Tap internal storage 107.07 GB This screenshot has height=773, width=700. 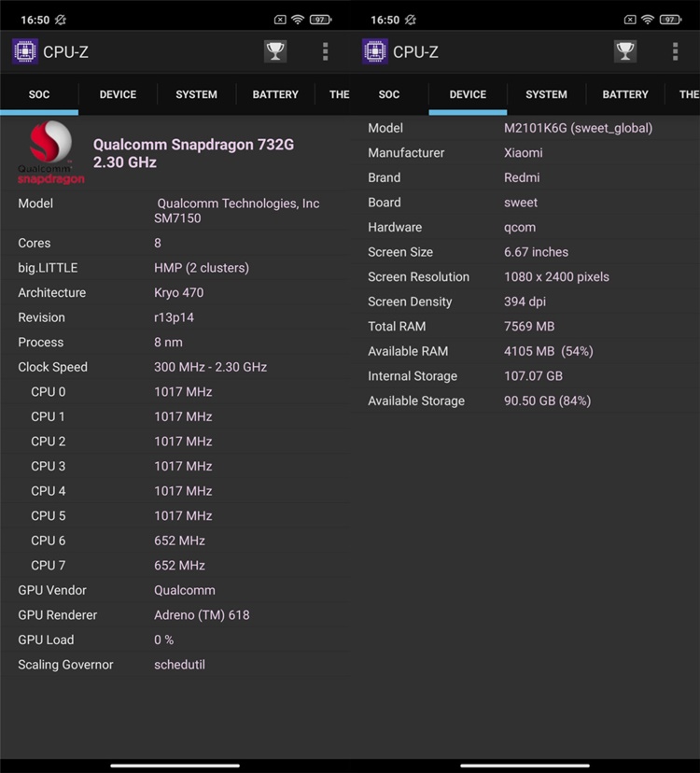pyautogui.click(x=533, y=376)
